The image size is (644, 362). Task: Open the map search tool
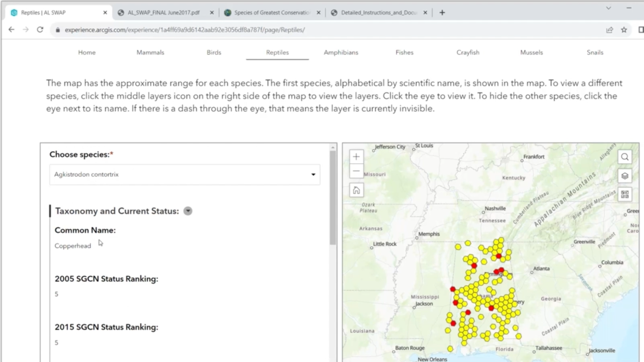[x=625, y=157]
